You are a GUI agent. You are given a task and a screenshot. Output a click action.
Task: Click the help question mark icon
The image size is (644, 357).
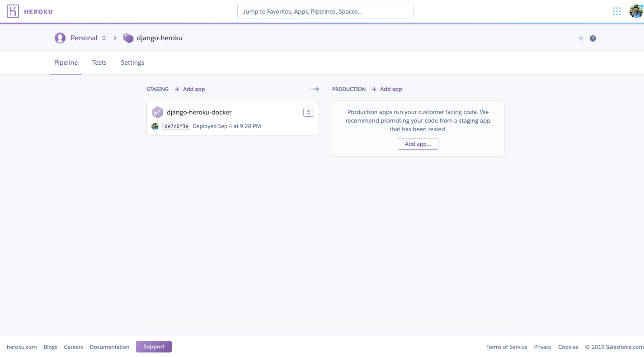593,38
